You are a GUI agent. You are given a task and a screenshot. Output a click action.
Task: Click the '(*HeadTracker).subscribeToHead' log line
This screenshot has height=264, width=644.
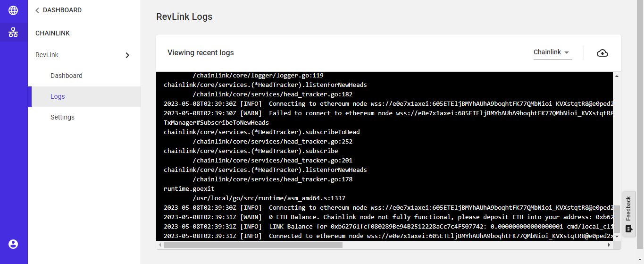[x=262, y=132]
